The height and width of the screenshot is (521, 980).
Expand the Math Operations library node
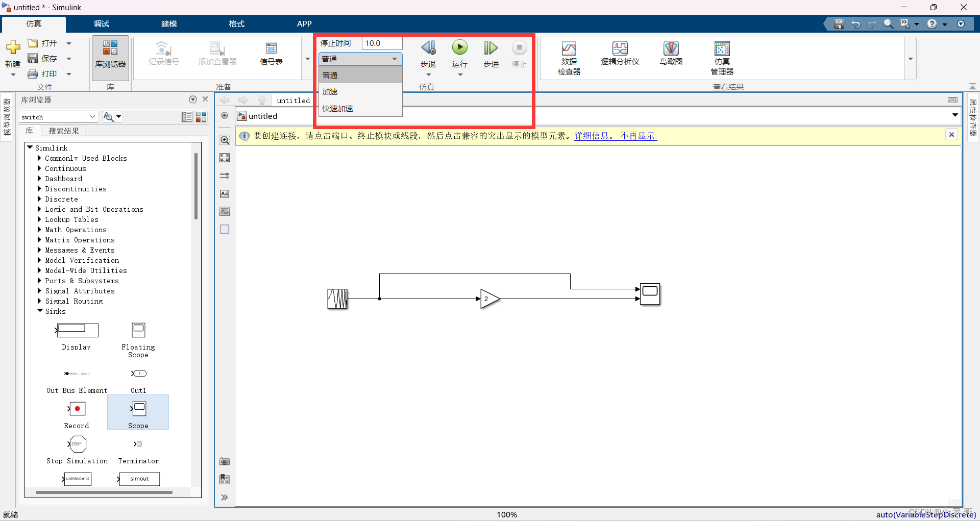[39, 230]
